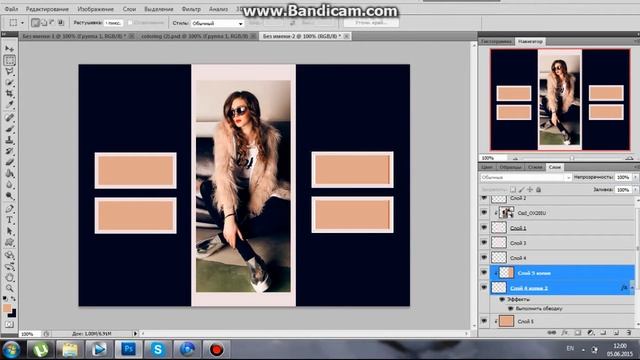Hide the Слой 3 layer
This screenshot has width=640, height=360.
point(484,242)
